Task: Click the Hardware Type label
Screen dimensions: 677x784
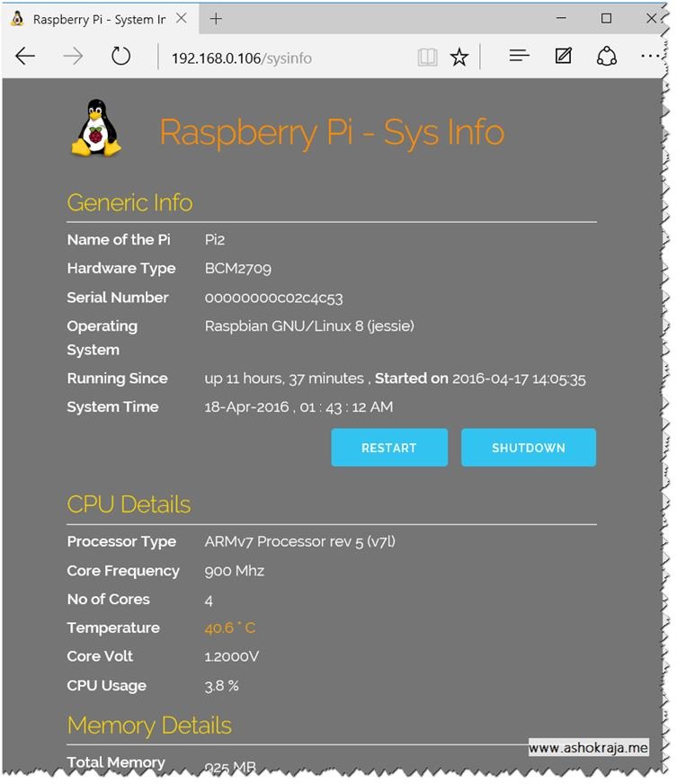Action: pos(121,269)
